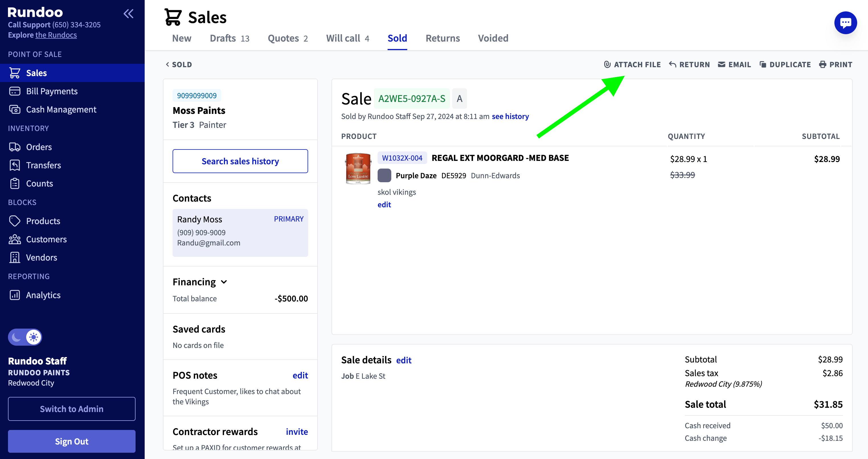Click the Switch to Admin button
The image size is (868, 459).
pos(72,409)
